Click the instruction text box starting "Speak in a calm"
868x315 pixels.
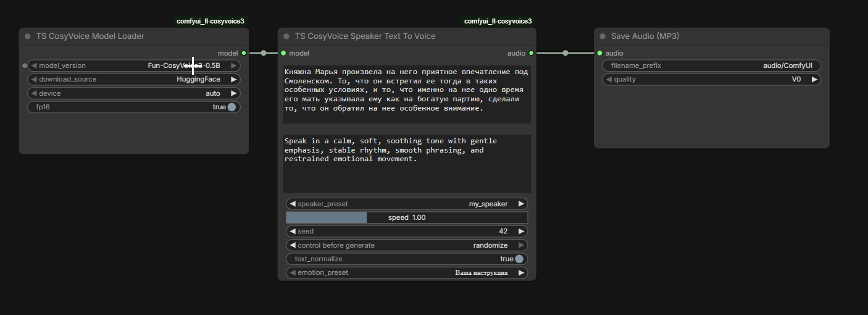point(407,164)
